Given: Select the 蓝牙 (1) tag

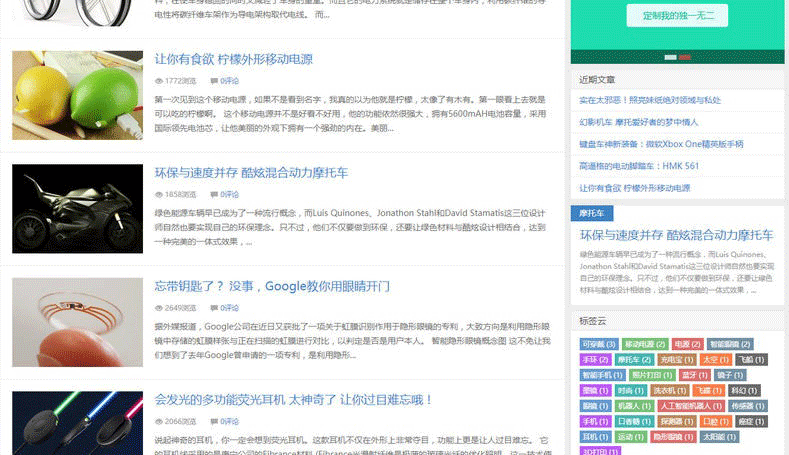Looking at the screenshot, I should point(694,375).
